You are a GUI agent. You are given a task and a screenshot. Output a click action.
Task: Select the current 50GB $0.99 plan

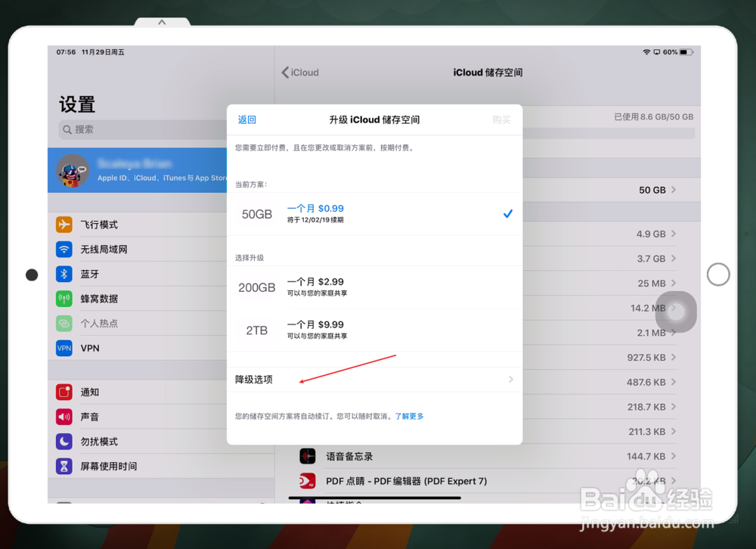coord(375,214)
